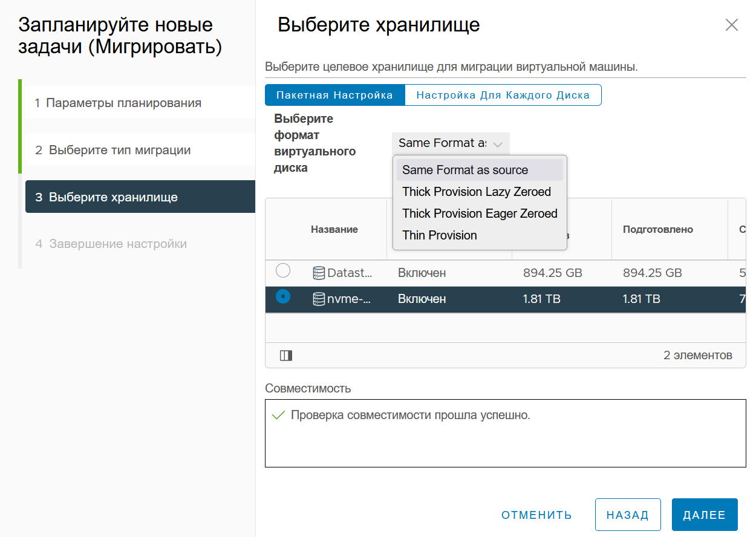Click 1.81 TB under Подготовлено column
The height and width of the screenshot is (537, 756).
point(642,299)
